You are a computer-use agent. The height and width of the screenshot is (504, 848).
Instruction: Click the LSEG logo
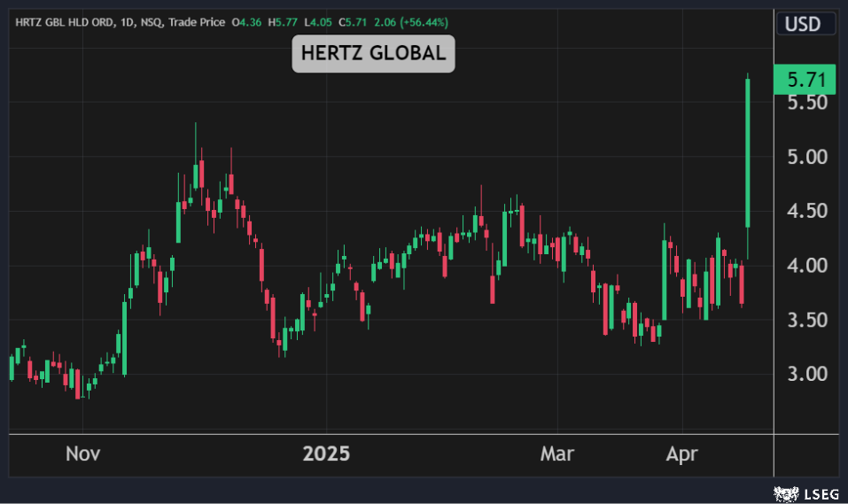[x=805, y=493]
